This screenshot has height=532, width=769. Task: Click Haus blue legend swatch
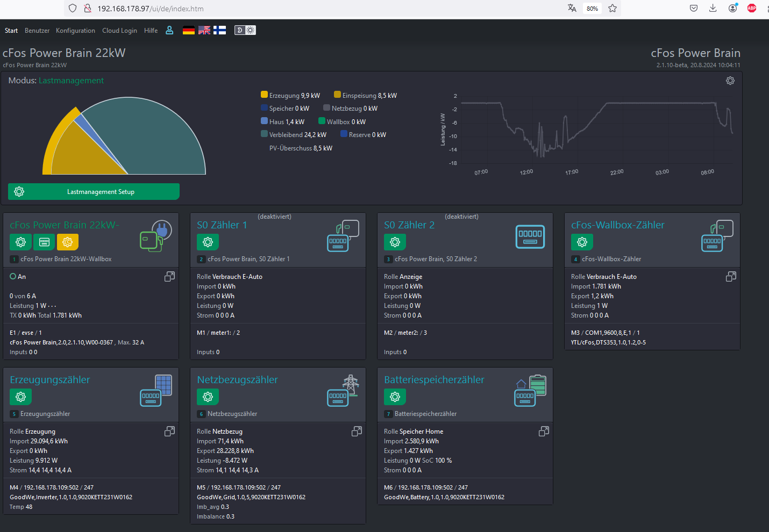[264, 121]
